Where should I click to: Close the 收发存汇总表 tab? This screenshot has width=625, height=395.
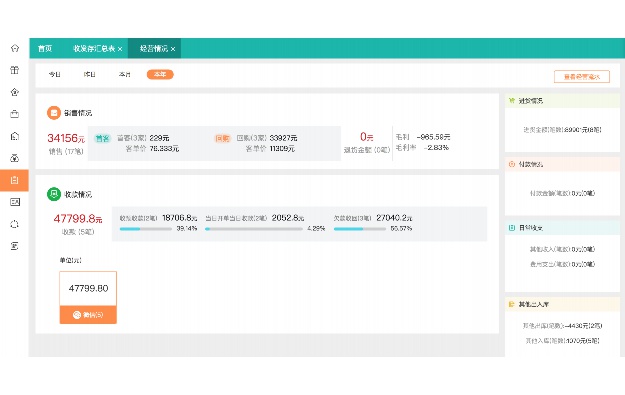[120, 49]
